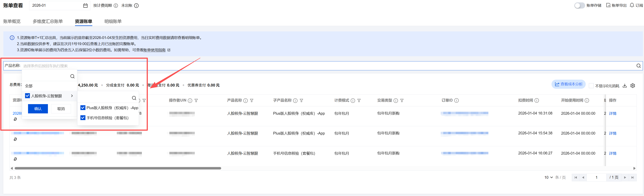The height and width of the screenshot is (196, 644).
Task: Copy resource ID in the 16:31:08 row
Action: [x=15, y=119]
